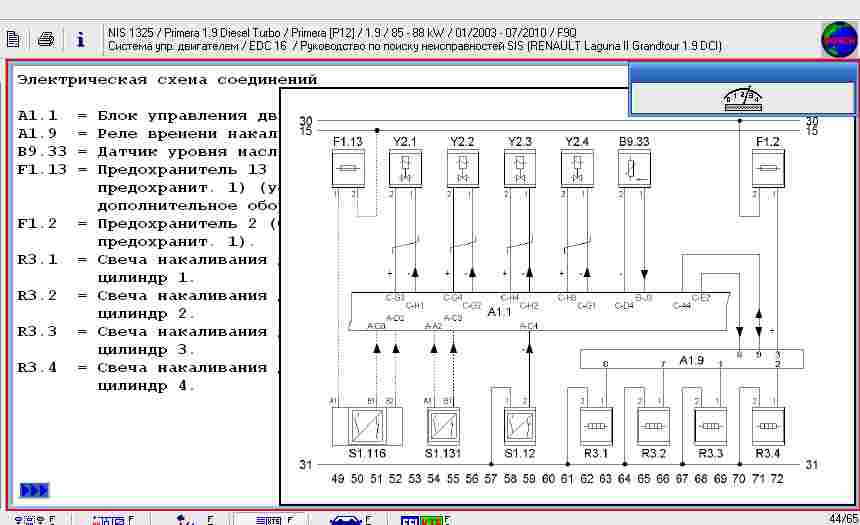Select glow plug R3.2 symbol
Image resolution: width=860 pixels, height=525 pixels.
[x=653, y=426]
